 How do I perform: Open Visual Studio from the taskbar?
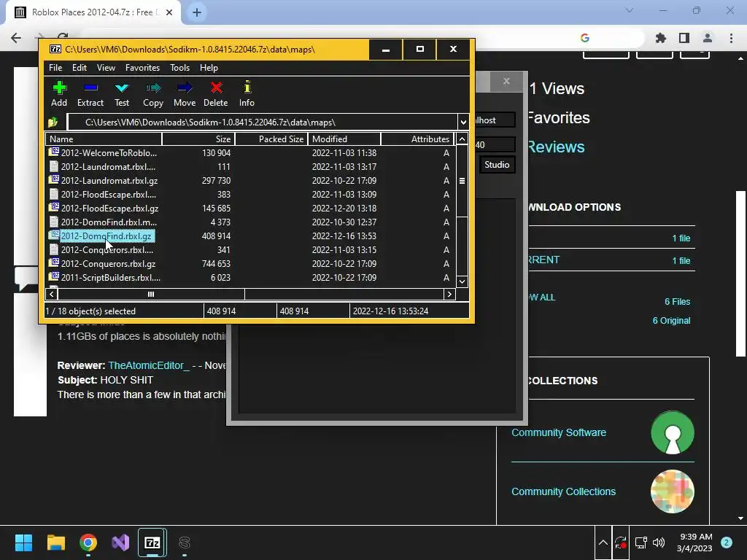[120, 542]
